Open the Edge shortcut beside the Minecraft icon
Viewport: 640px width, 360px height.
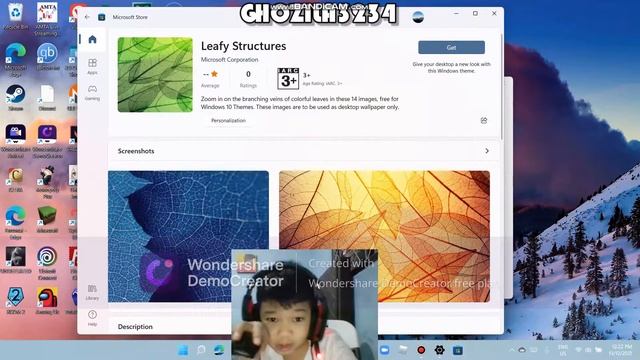tap(16, 222)
